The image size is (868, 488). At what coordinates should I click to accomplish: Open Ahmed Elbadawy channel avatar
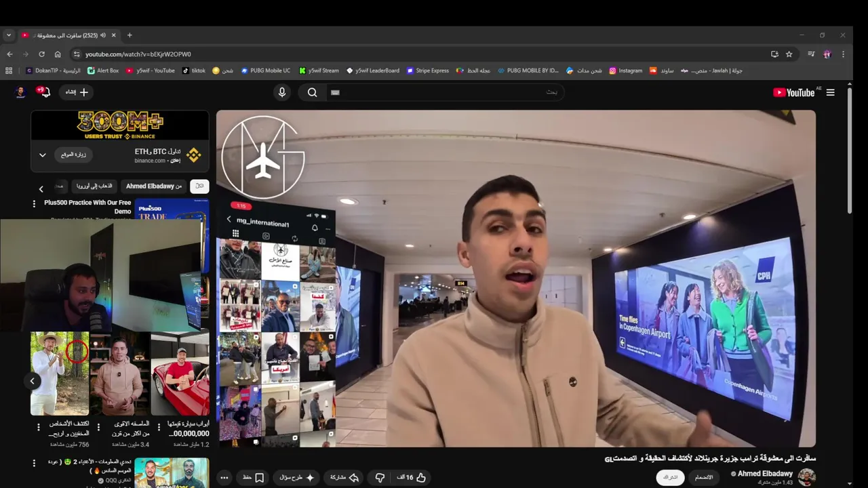806,477
